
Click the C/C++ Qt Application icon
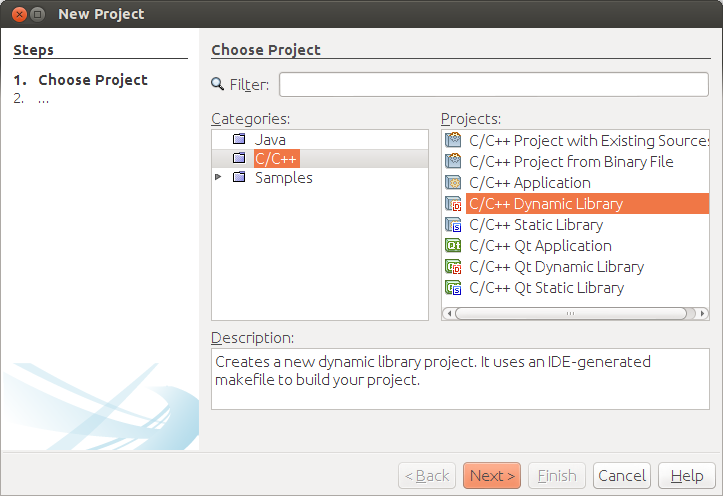click(x=453, y=246)
